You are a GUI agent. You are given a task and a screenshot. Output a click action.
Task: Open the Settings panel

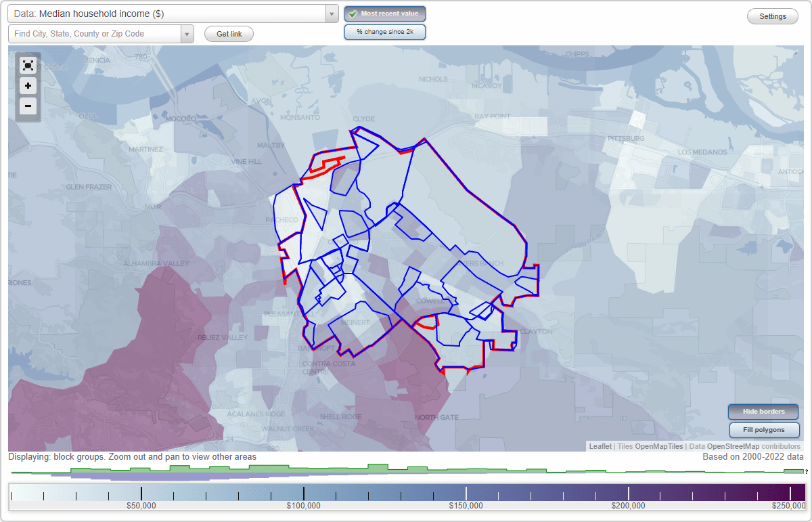click(x=772, y=16)
